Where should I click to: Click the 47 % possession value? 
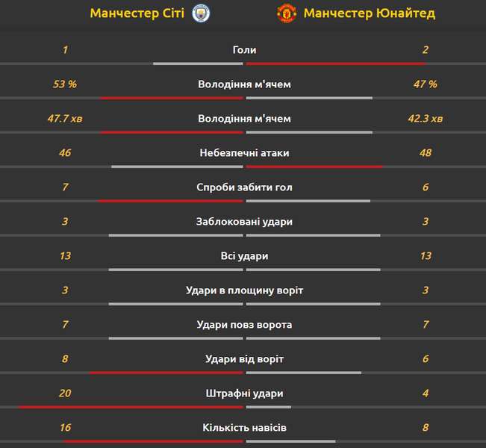426,84
